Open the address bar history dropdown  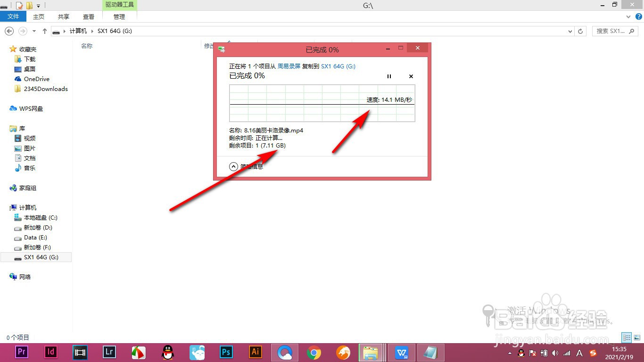pos(570,31)
